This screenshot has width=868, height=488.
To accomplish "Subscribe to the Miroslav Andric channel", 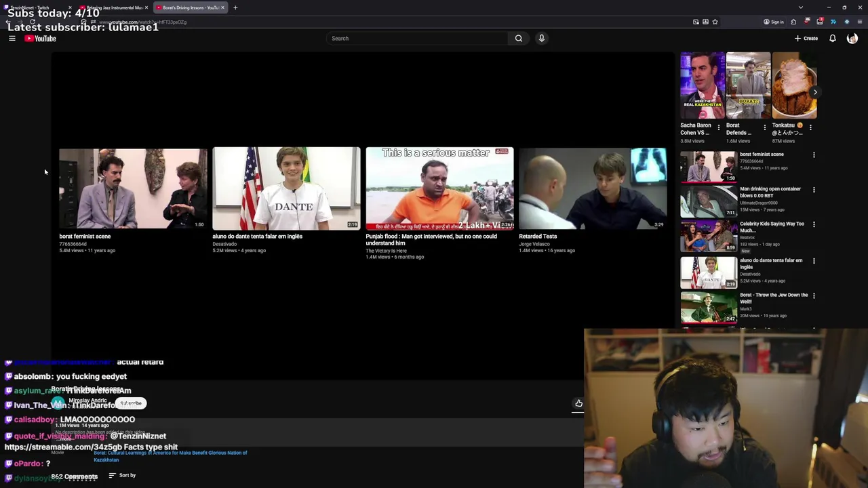I will (x=131, y=403).
